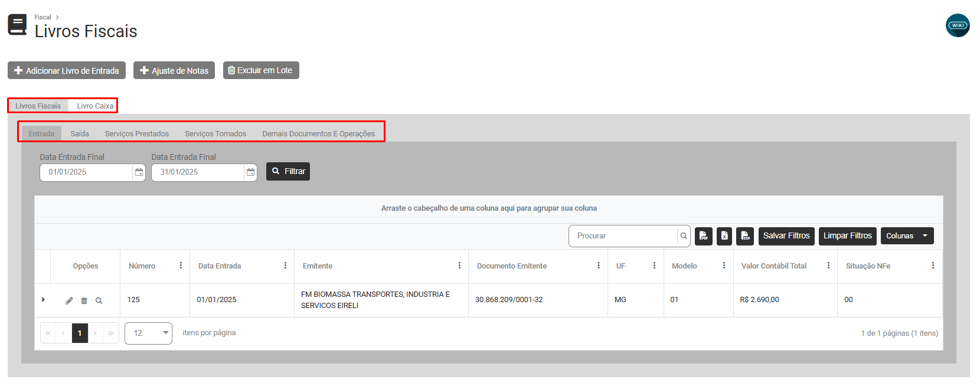This screenshot has width=980, height=383.
Task: Sort by the UF column header
Action: click(x=620, y=266)
